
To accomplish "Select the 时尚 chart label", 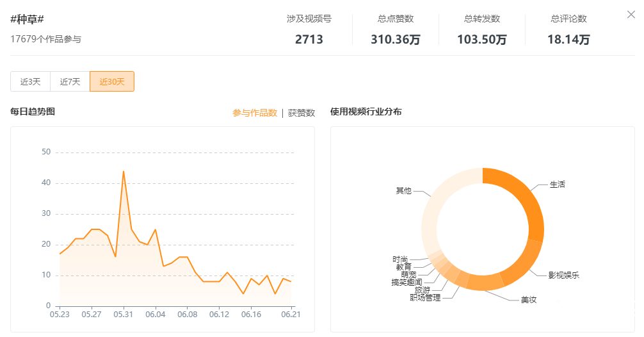I will [400, 259].
